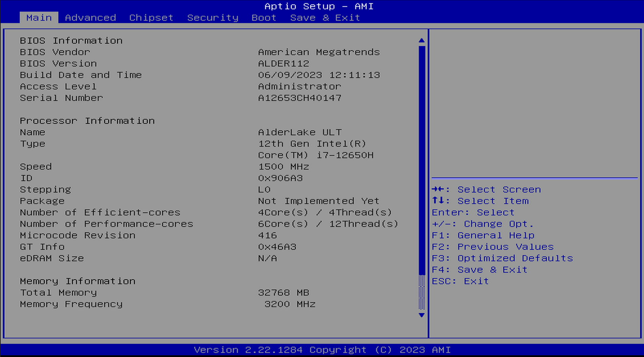Screen dimensions: 644x357
Task: Click the 06/09/2023 12:11:13 build value
Action: coord(319,75)
